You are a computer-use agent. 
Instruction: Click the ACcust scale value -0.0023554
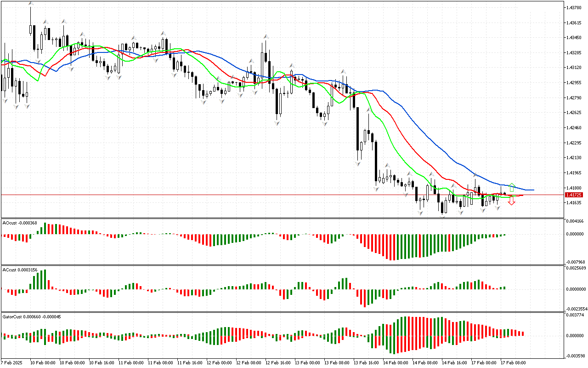coord(577,310)
